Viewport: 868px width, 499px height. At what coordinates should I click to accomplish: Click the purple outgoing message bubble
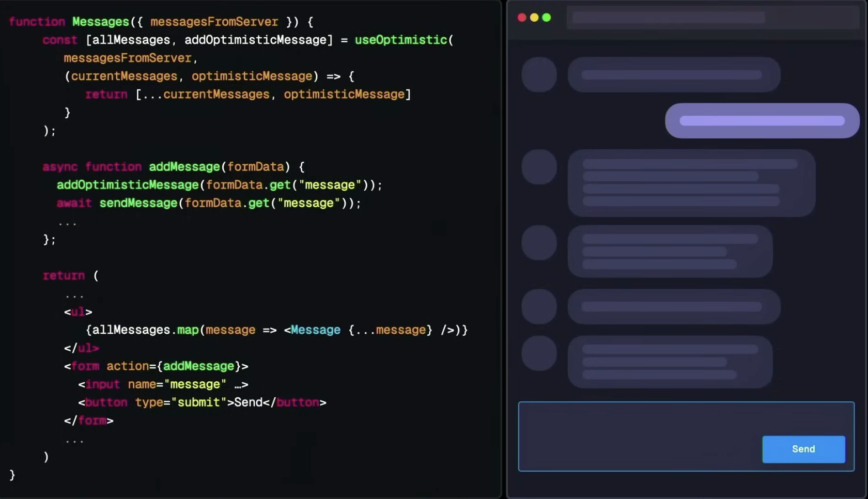[x=762, y=120]
